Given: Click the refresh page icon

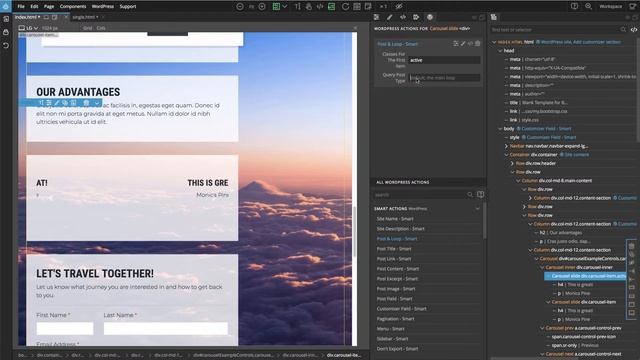Looking at the screenshot, I should click(345, 7).
